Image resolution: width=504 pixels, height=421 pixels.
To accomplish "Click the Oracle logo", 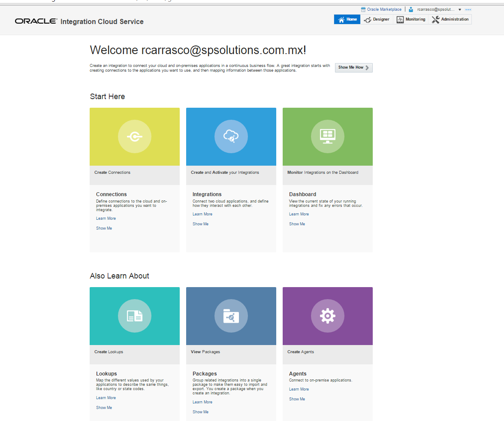I will tap(36, 21).
